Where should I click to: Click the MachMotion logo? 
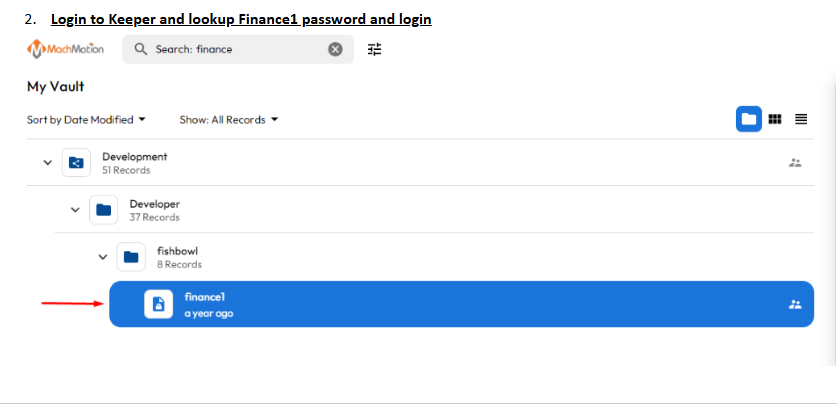(x=66, y=49)
